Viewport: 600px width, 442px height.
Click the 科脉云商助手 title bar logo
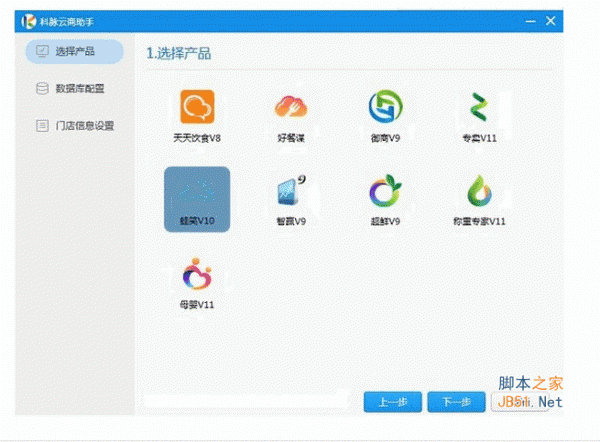point(29,21)
